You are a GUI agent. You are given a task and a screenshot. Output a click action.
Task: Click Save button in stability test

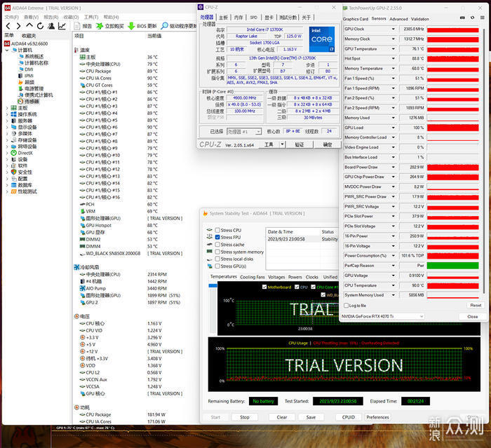pyautogui.click(x=311, y=417)
